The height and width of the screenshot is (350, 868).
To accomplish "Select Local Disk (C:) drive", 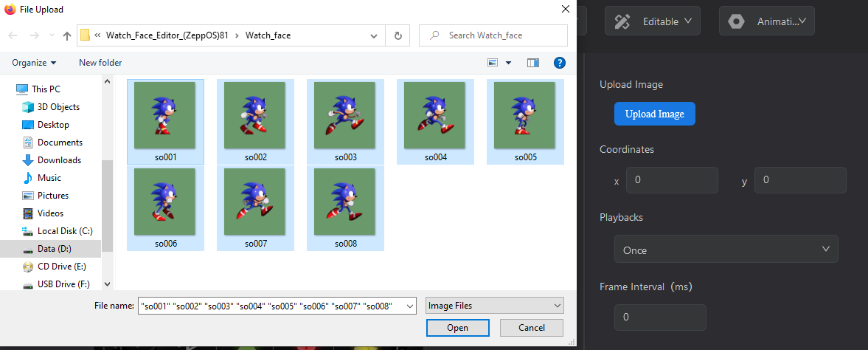I will click(58, 231).
